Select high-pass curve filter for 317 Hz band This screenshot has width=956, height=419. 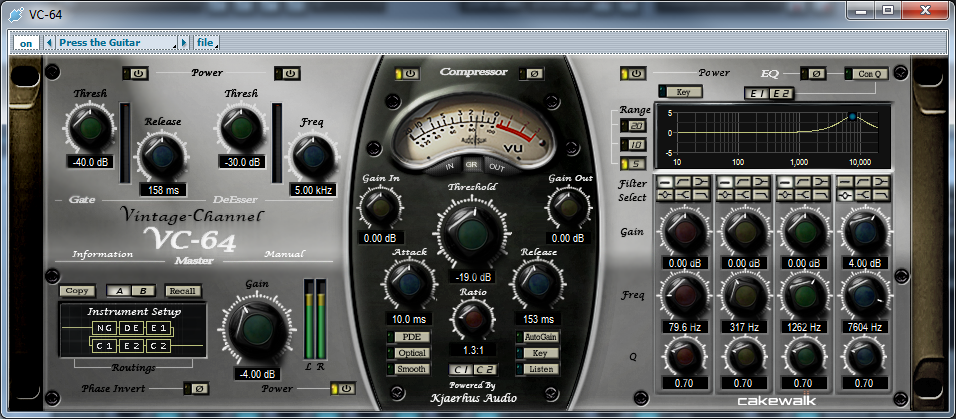tap(743, 182)
